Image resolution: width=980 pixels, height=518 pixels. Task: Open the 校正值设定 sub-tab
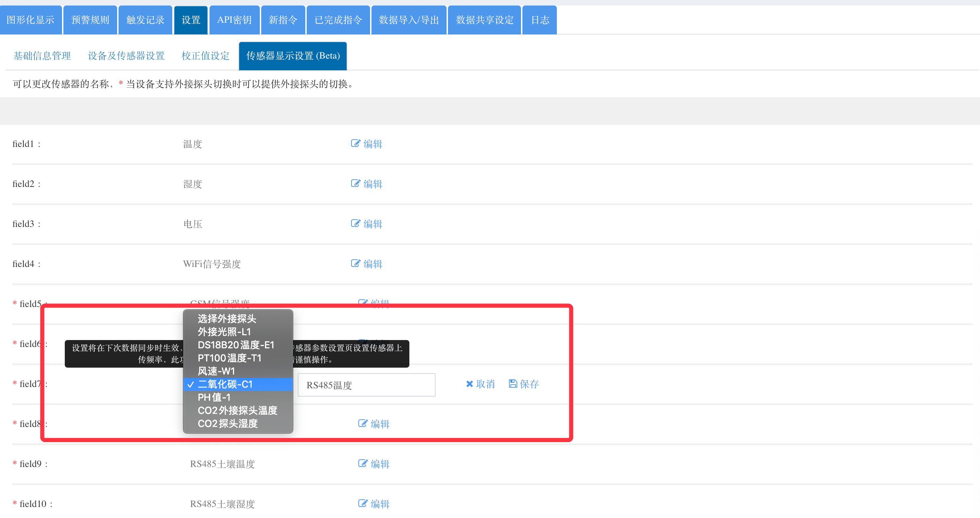tap(205, 56)
